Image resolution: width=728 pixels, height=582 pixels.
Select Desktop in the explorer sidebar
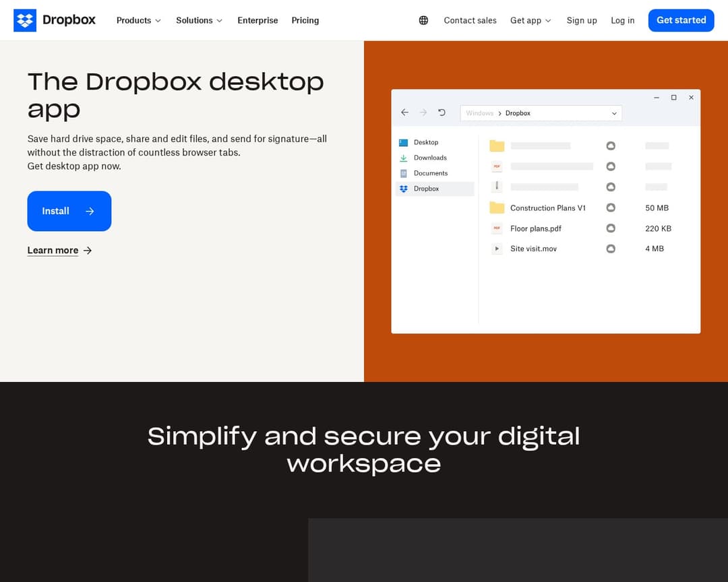click(x=426, y=143)
